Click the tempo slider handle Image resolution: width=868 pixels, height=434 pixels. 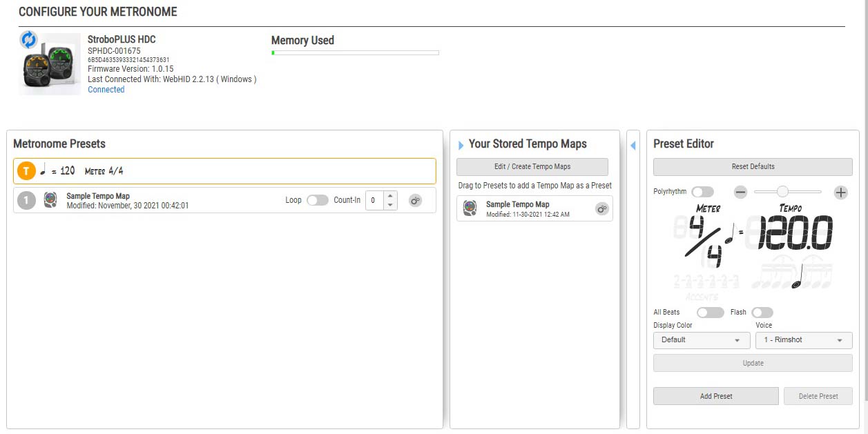(782, 191)
